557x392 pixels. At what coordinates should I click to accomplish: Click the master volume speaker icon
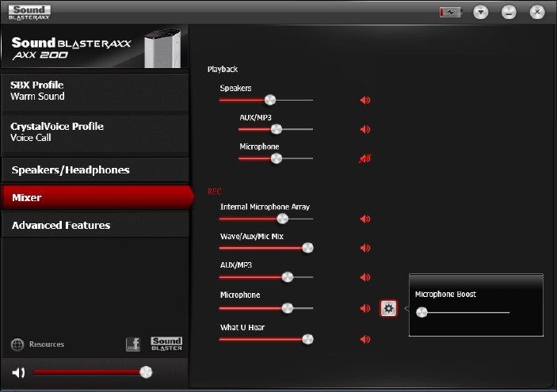(18, 372)
